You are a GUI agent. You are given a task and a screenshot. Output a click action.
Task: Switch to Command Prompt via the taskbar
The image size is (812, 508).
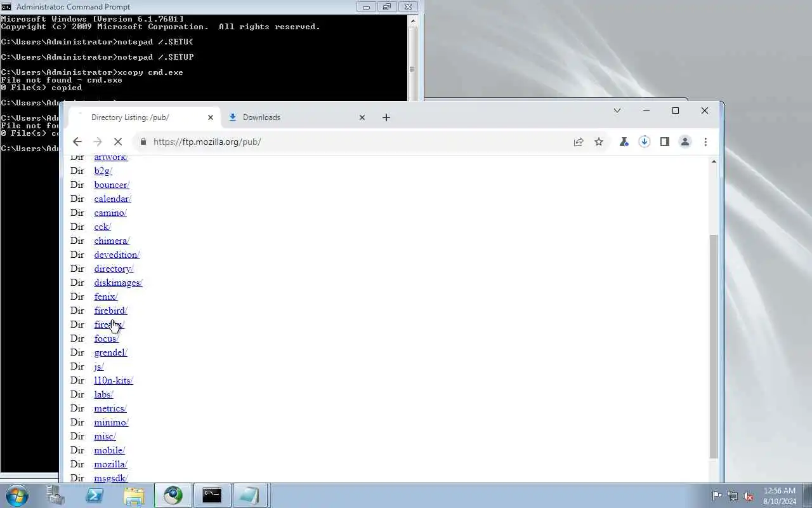tap(212, 495)
